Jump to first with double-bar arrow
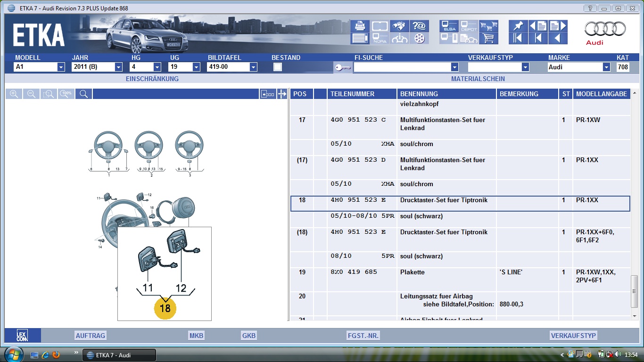Screen dimensions: 644x362 coord(518,38)
